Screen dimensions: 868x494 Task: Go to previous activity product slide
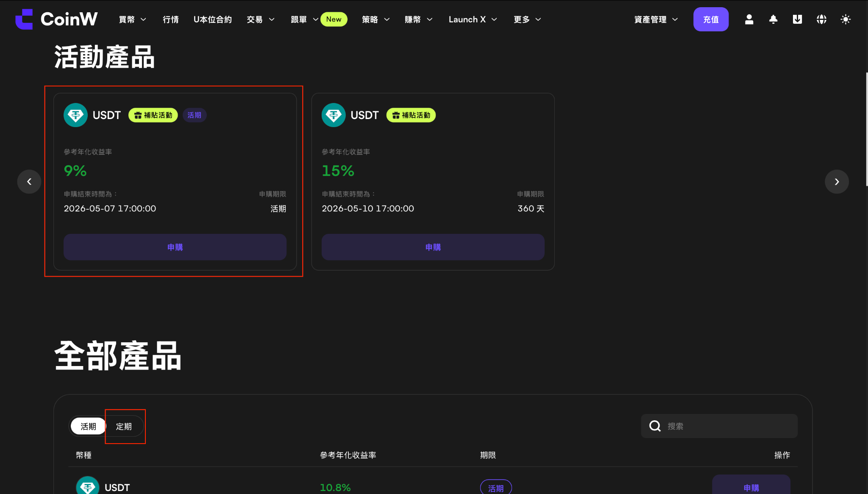pyautogui.click(x=29, y=182)
